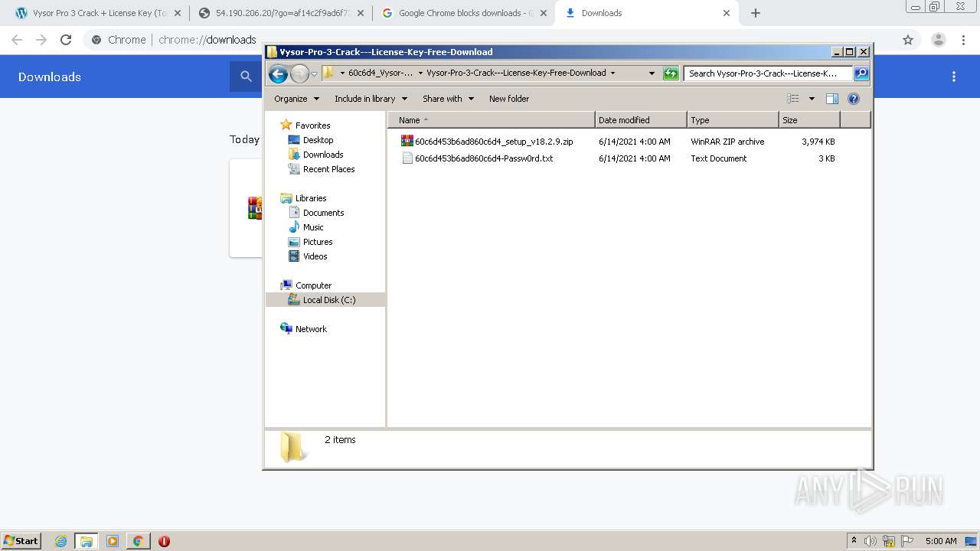The image size is (980, 551).
Task: Bookmark this page with star icon
Action: pyautogui.click(x=908, y=40)
